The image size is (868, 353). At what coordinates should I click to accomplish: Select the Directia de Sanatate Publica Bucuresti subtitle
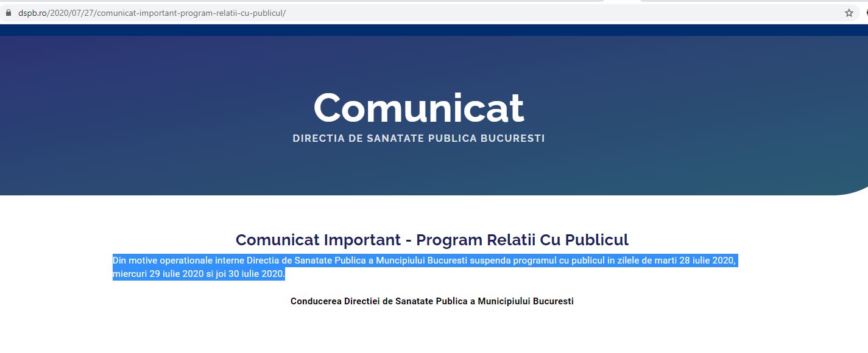pyautogui.click(x=418, y=139)
